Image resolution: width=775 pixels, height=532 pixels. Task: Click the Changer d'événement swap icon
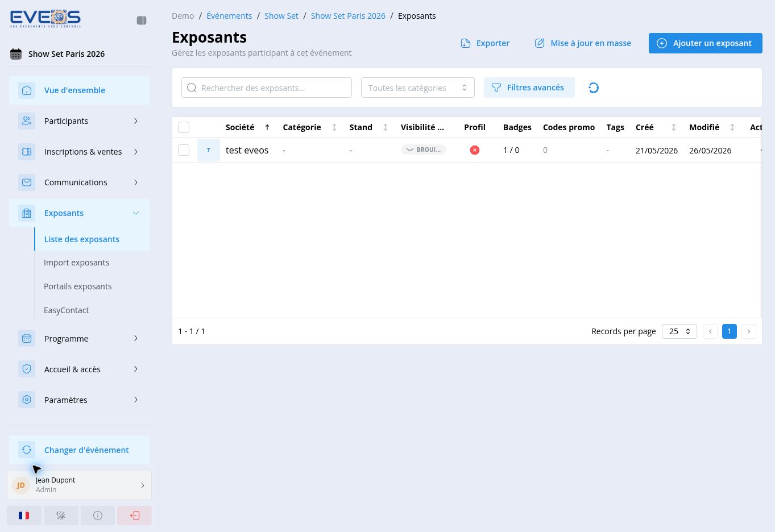coord(27,450)
